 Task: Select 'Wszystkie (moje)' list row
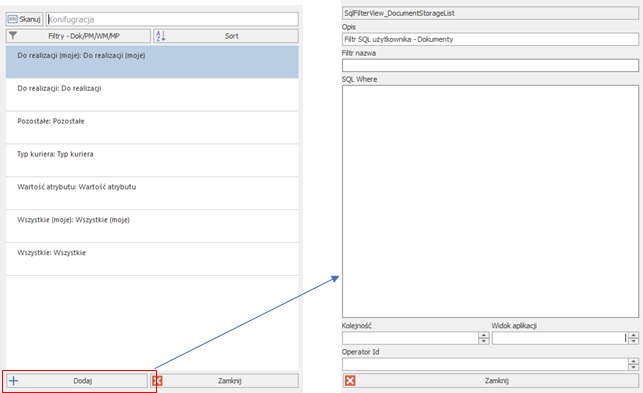pos(152,226)
